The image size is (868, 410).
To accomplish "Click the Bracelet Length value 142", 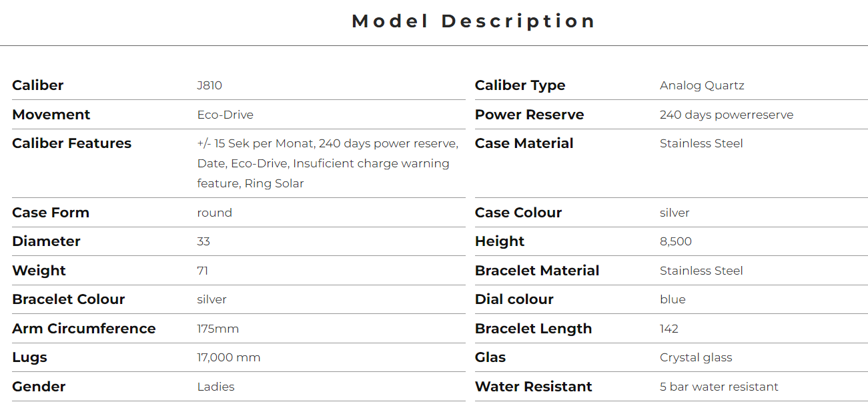I will [x=669, y=329].
